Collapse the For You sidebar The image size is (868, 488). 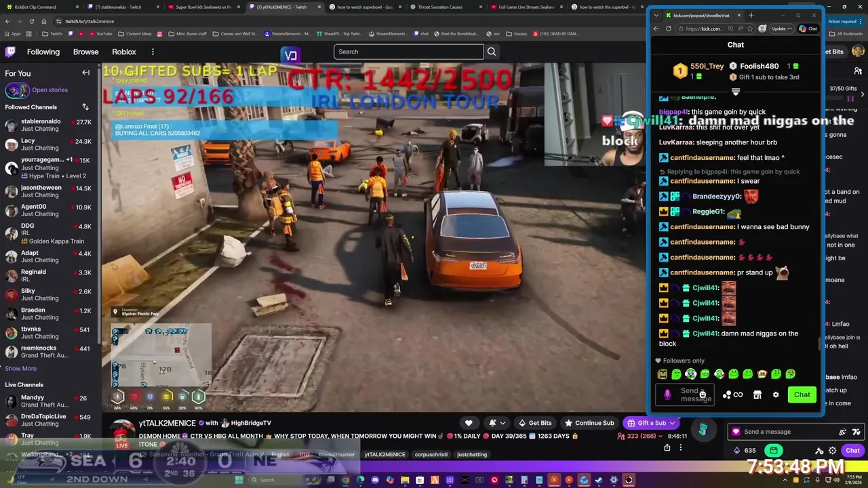click(85, 73)
